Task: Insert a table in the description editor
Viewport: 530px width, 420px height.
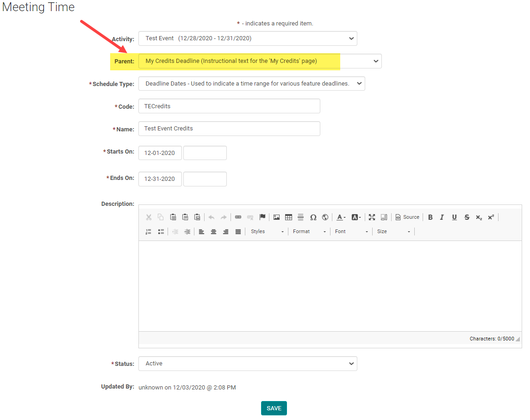Action: click(288, 217)
